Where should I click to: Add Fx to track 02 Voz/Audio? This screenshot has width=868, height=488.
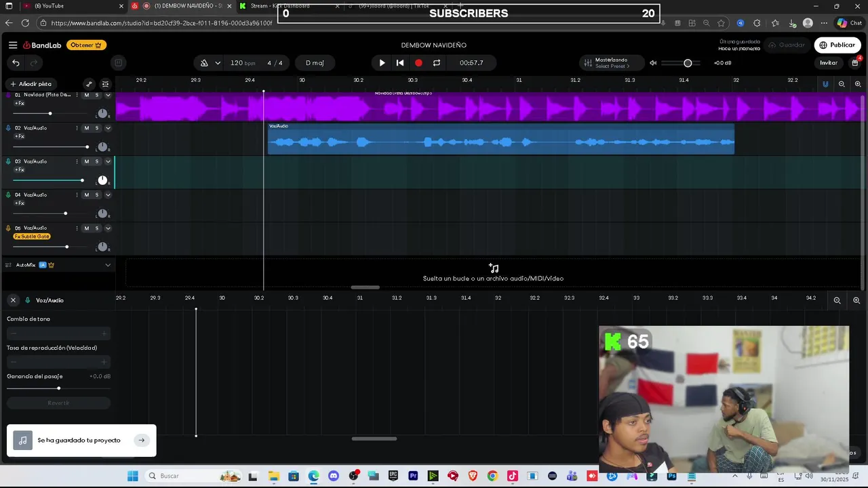(20, 136)
